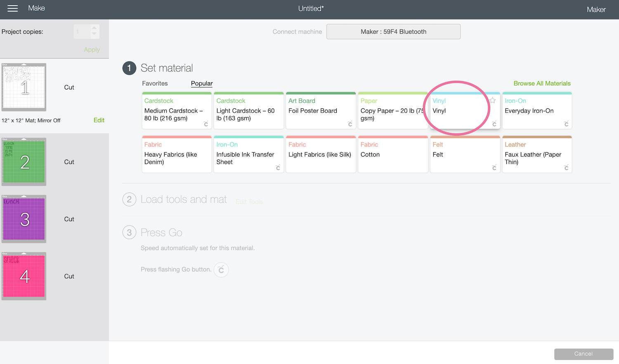Click Cut label for mat 3
Viewport: 619px width, 364px height.
(x=69, y=219)
